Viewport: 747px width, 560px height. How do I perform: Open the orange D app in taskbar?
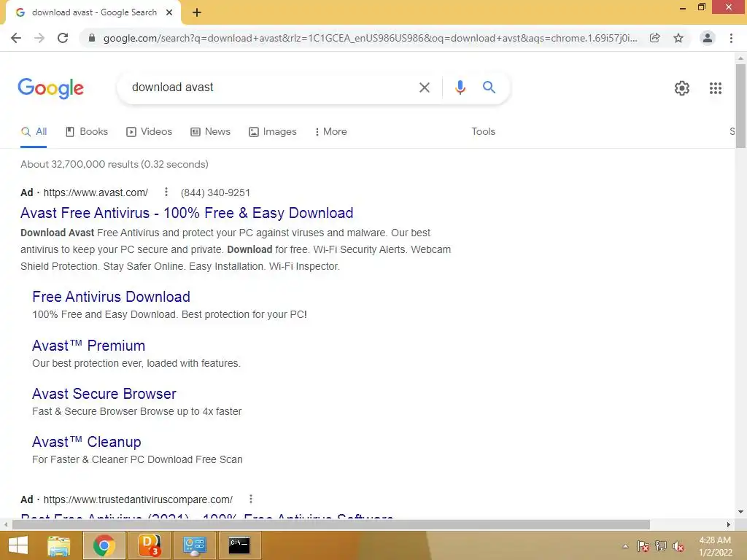click(149, 545)
